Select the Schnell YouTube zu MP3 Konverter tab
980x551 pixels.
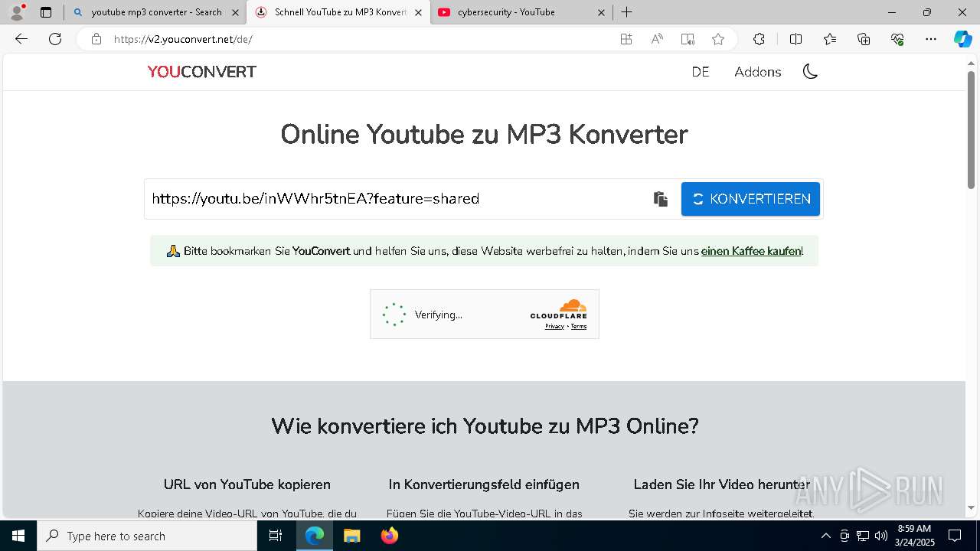[x=338, y=12]
